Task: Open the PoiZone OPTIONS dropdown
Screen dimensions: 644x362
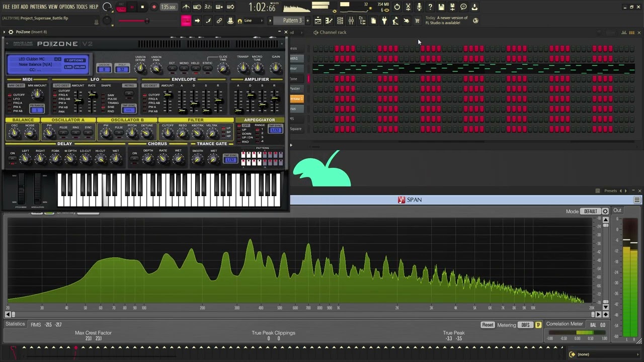Action: [74, 60]
